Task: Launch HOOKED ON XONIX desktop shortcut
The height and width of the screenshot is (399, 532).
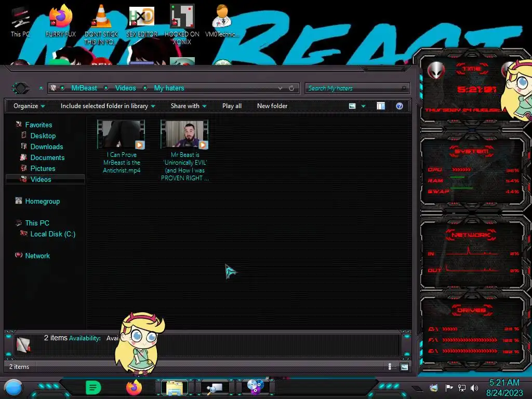Action: (x=182, y=24)
